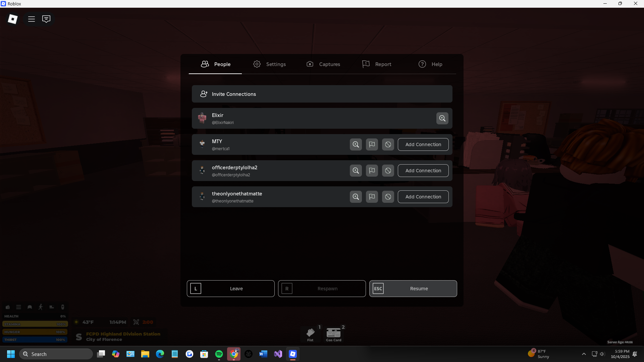644x362 pixels.
Task: Select the Fist hotbar slot
Action: (311, 334)
